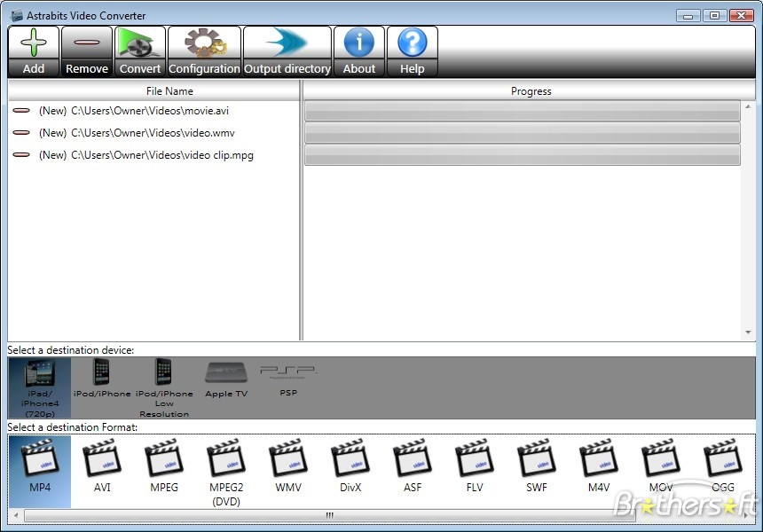Select the iPod/iPhone device
This screenshot has width=763, height=532.
102,379
